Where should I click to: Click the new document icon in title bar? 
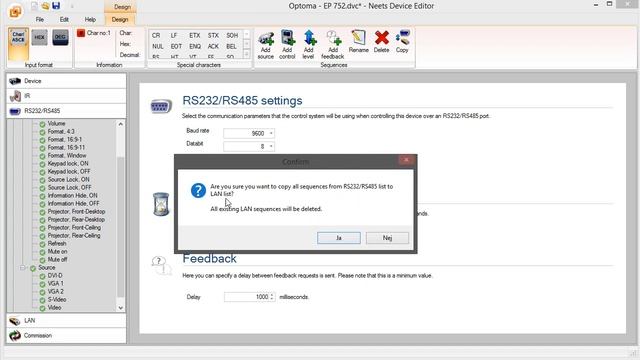[x=34, y=6]
